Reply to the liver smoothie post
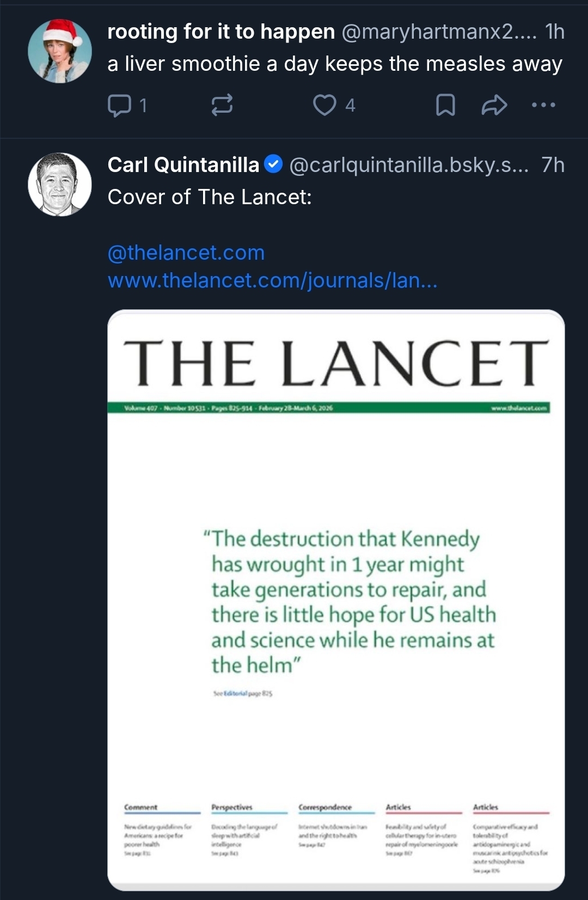Screen dimensions: 588x900 tap(120, 105)
